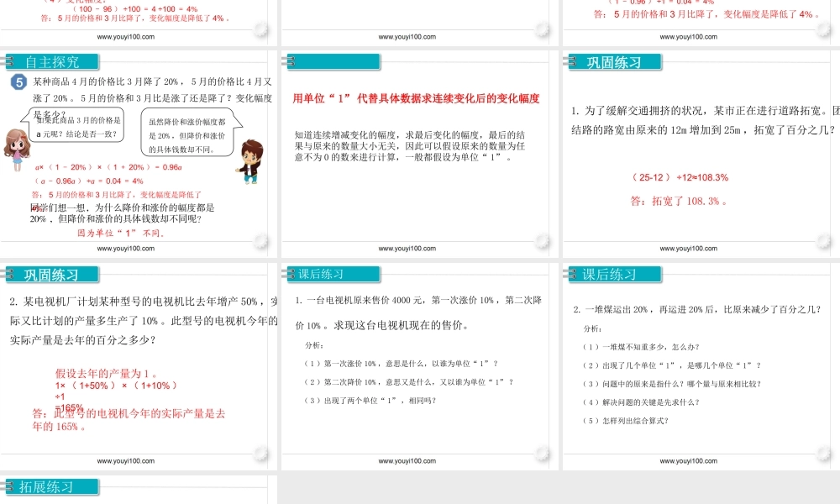This screenshot has width=840, height=504.
Task: Select the 巩固练习 slide about road widening
Action: click(701, 151)
